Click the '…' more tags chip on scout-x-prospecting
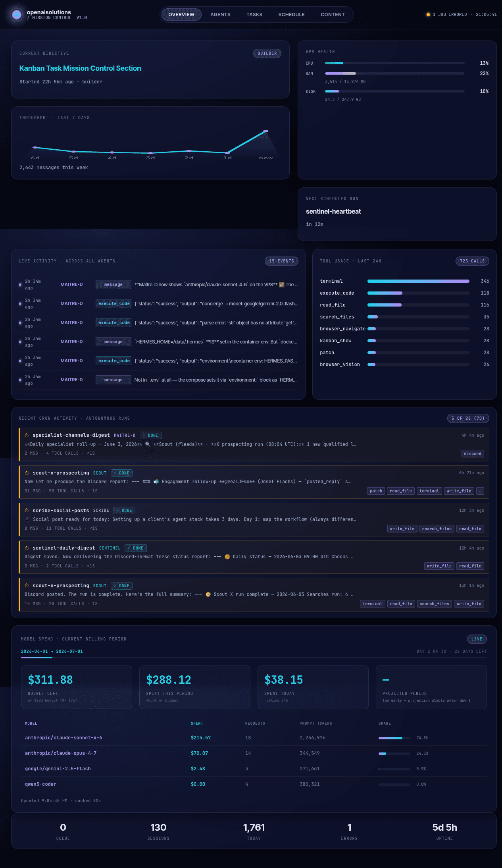The image size is (502, 868). coord(480,491)
